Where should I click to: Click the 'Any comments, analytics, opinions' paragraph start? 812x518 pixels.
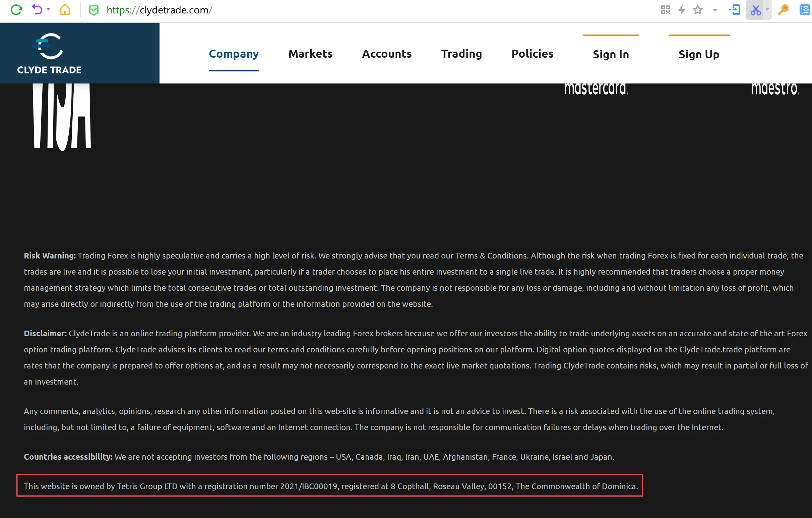[x=87, y=411]
